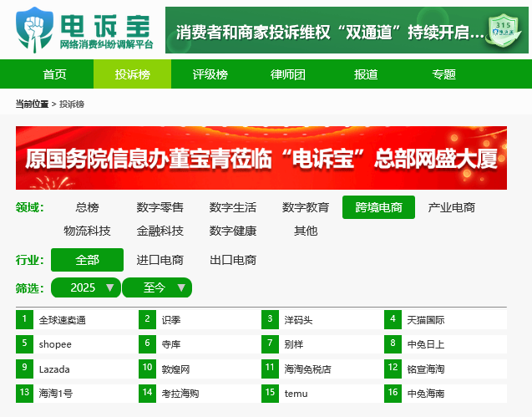Viewport: 532px width, 417px height.
Task: Click the red 原国务院信息办 banner
Action: pos(261,158)
